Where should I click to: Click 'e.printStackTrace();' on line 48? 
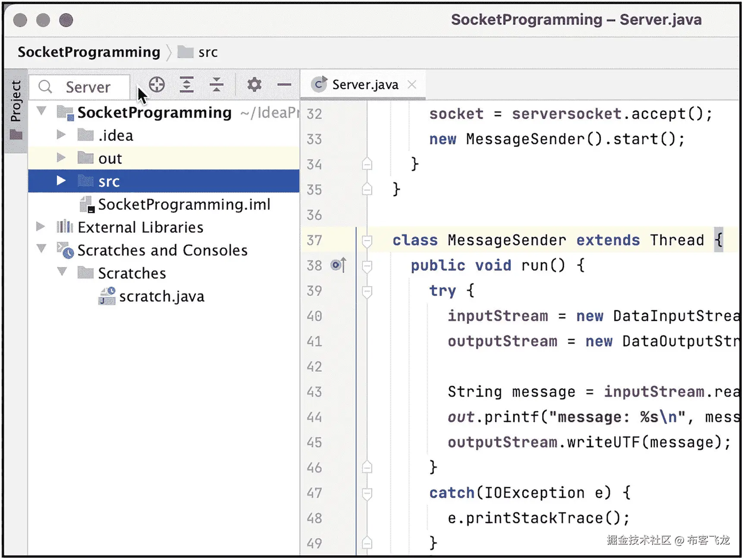(539, 518)
